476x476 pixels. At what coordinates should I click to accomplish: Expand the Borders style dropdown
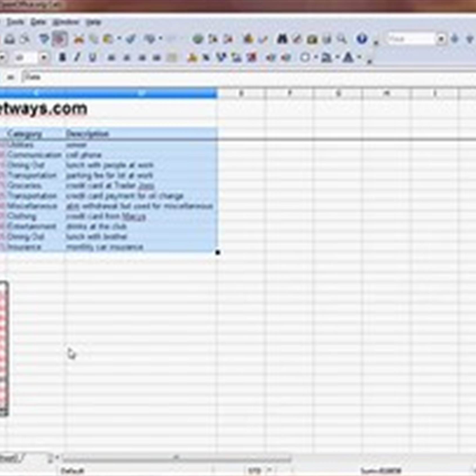point(316,58)
